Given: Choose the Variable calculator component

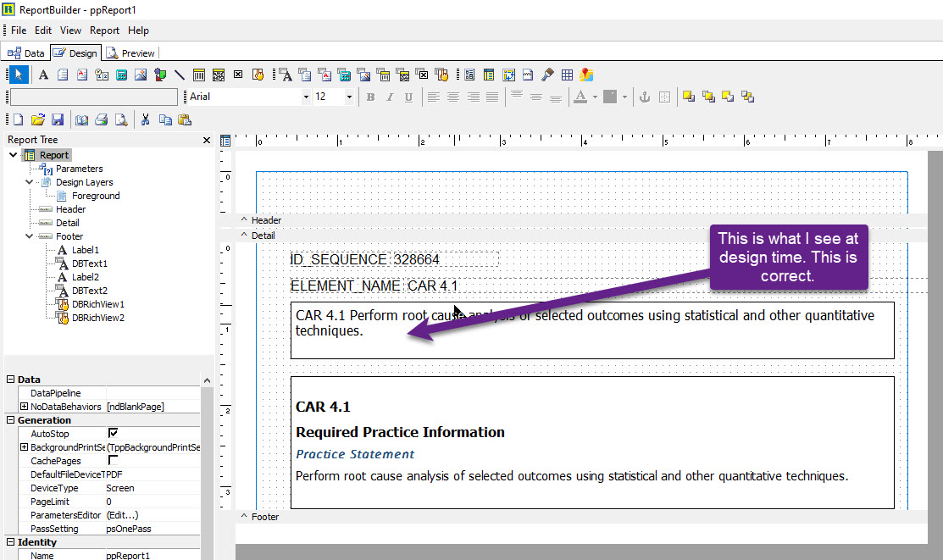Looking at the screenshot, I should tap(121, 75).
